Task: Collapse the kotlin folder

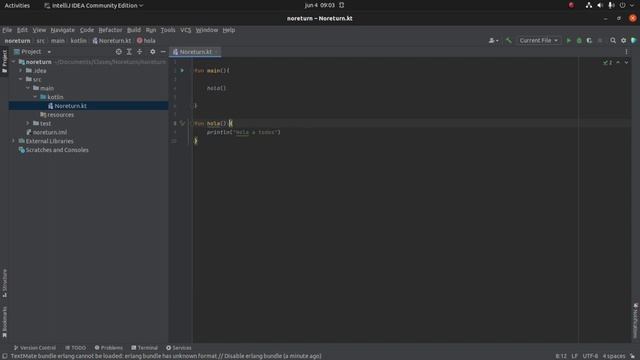Action: pos(36,97)
